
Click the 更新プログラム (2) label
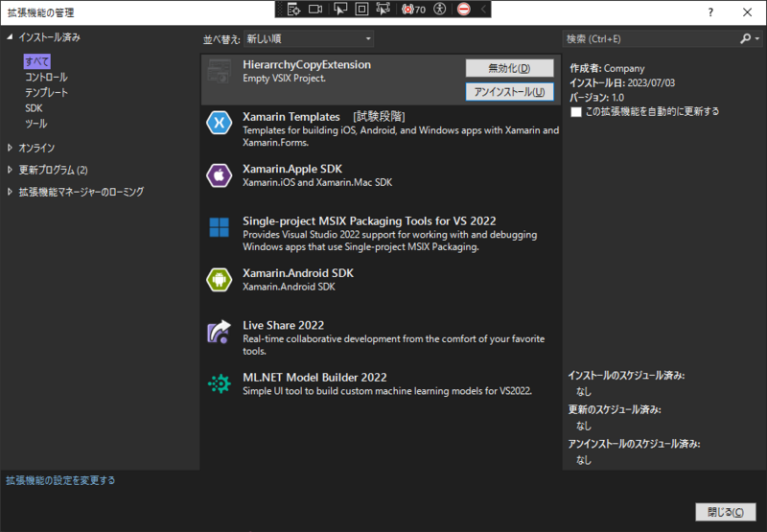(x=54, y=170)
